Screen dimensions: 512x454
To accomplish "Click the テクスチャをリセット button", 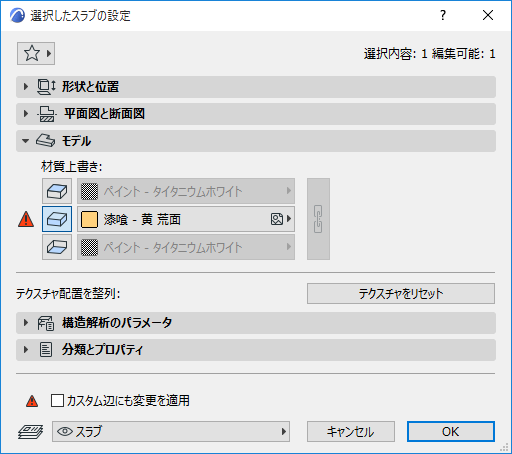I will [x=401, y=293].
